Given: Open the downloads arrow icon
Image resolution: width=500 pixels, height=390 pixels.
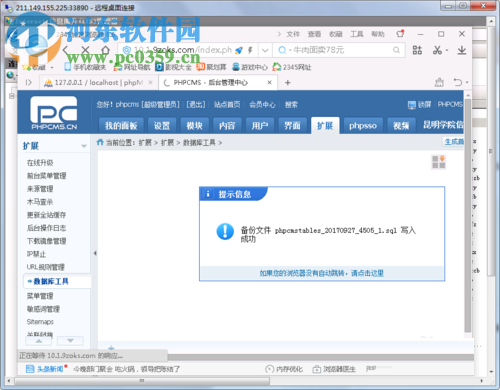Looking at the screenshot, I should 462,50.
